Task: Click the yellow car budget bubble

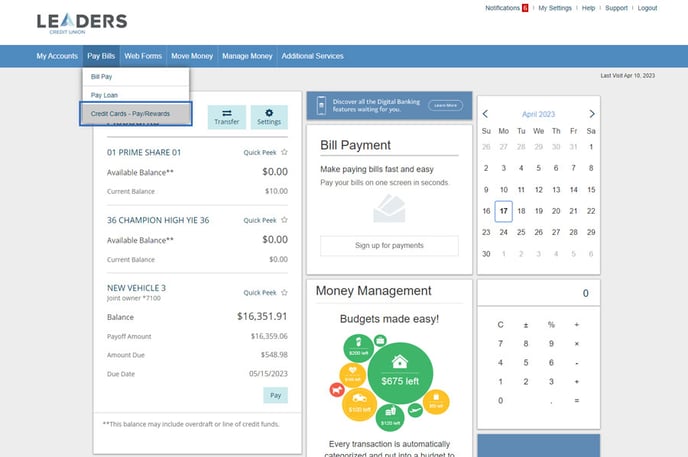Action: (359, 404)
